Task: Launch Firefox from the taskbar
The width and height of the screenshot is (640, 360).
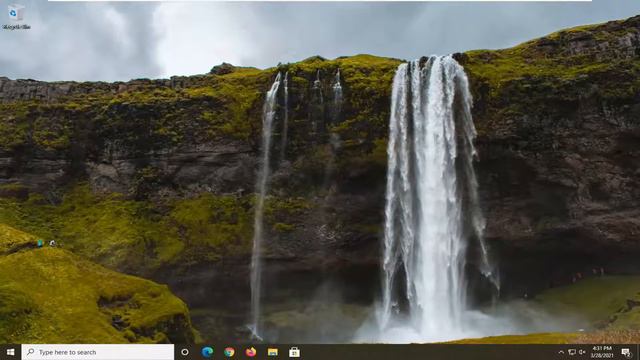Action: pos(251,352)
